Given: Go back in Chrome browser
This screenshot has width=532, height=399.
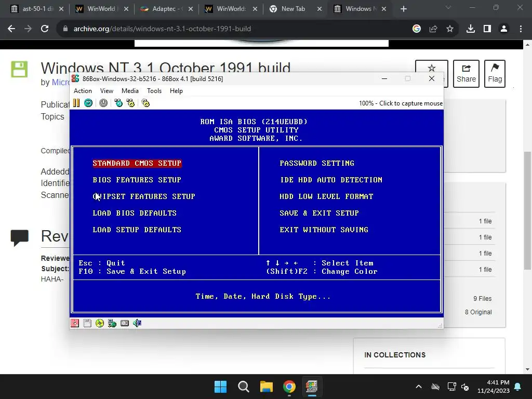Looking at the screenshot, I should tap(11, 29).
